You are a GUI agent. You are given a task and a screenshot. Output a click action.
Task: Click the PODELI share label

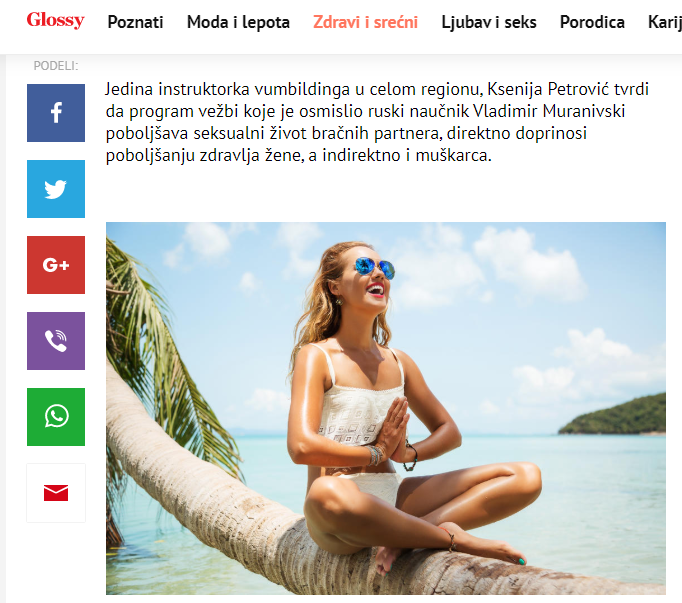[56, 66]
